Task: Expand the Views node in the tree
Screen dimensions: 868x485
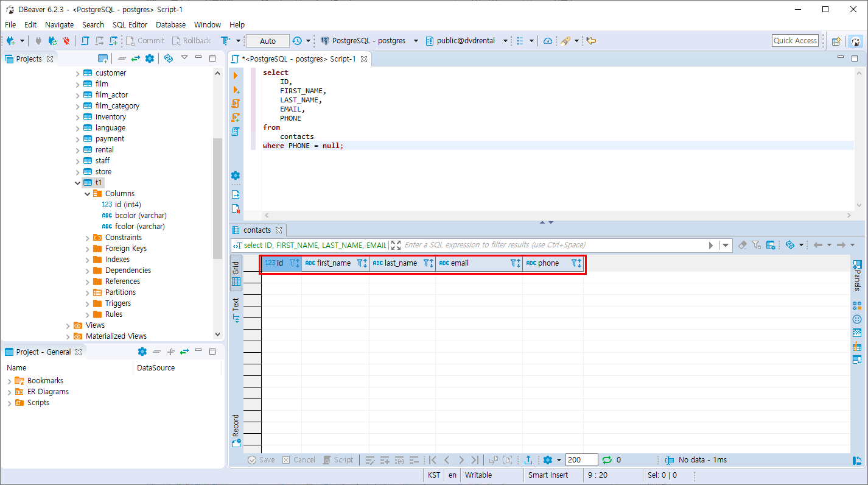Action: click(68, 325)
